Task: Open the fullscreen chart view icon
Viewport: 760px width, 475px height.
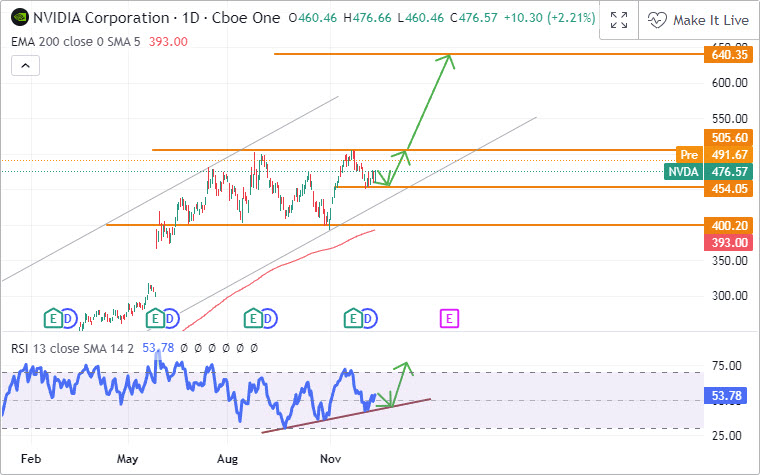Action: point(619,19)
